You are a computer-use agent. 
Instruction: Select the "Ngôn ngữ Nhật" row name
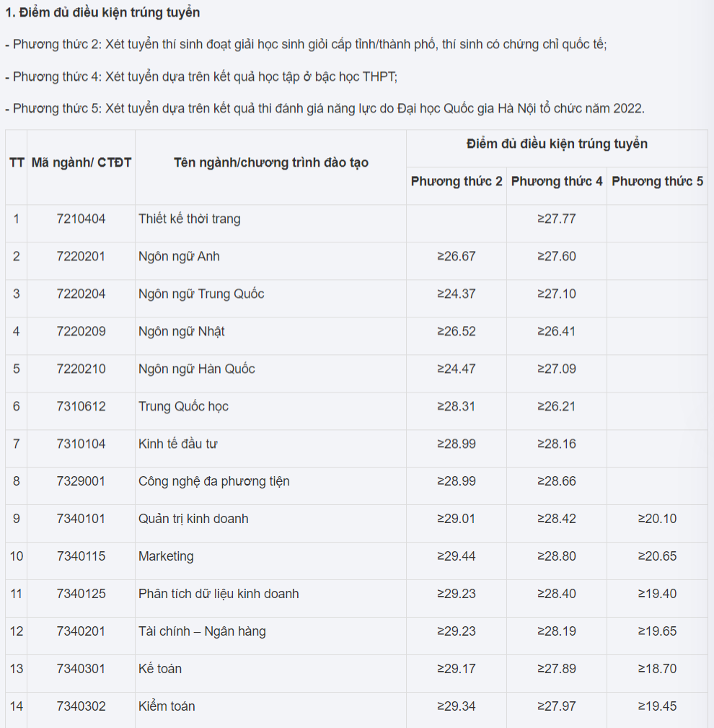[x=182, y=331]
